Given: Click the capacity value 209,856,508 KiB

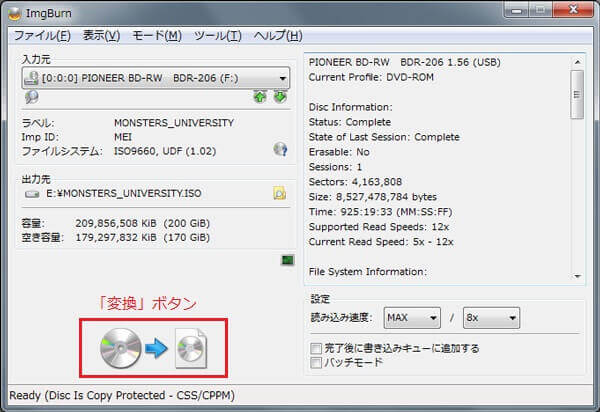Looking at the screenshot, I should (x=116, y=223).
